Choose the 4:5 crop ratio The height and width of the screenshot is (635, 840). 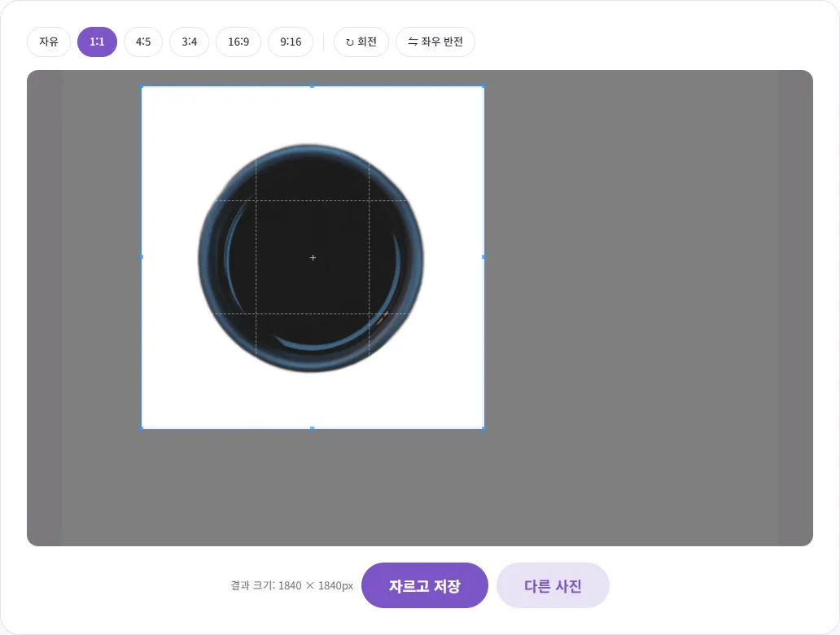point(143,42)
